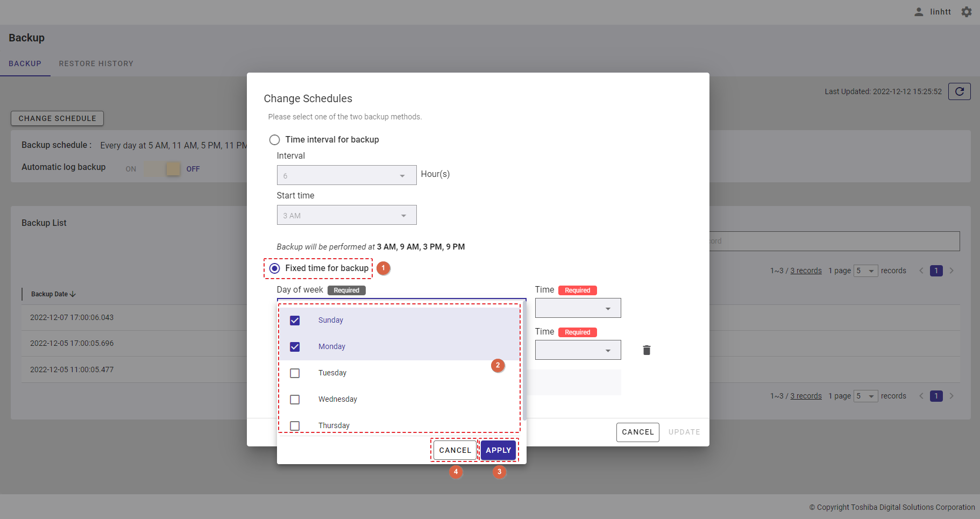Screen dimensions: 980x519
Task: Switch to the Restore History tab
Action: pos(96,63)
